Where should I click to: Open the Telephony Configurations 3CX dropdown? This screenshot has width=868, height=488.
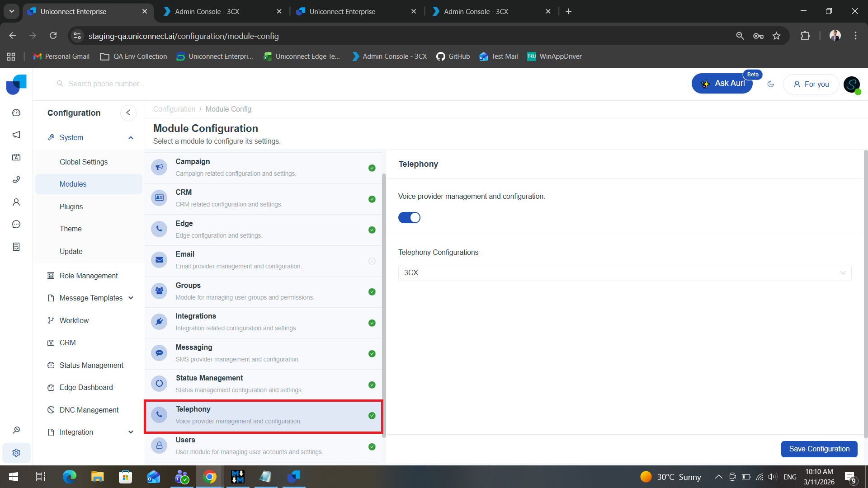(624, 273)
